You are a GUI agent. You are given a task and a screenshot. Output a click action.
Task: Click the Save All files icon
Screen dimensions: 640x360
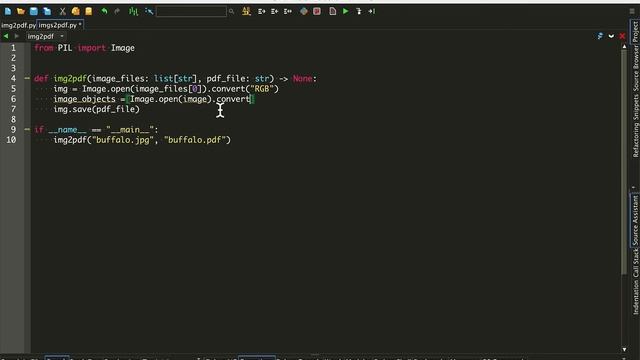tap(47, 11)
